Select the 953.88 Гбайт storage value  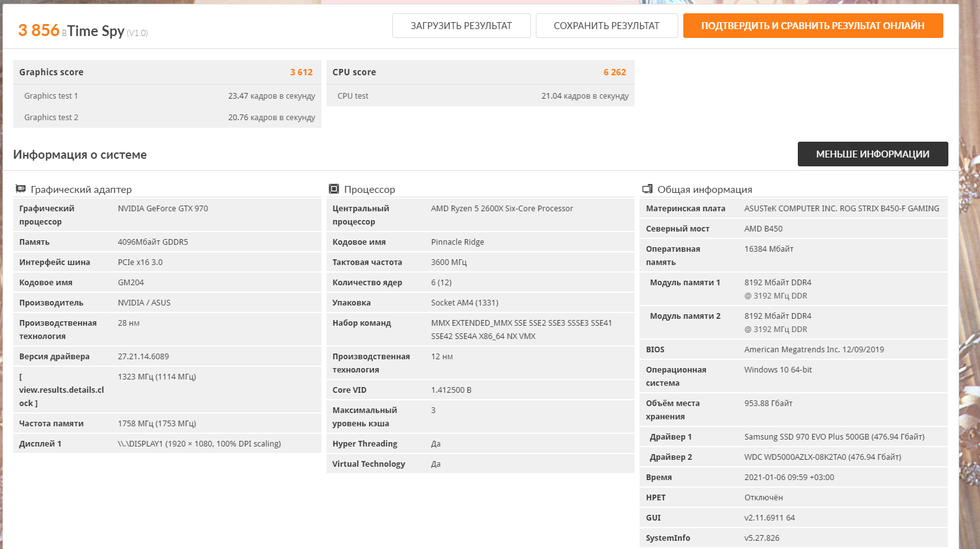coord(769,404)
